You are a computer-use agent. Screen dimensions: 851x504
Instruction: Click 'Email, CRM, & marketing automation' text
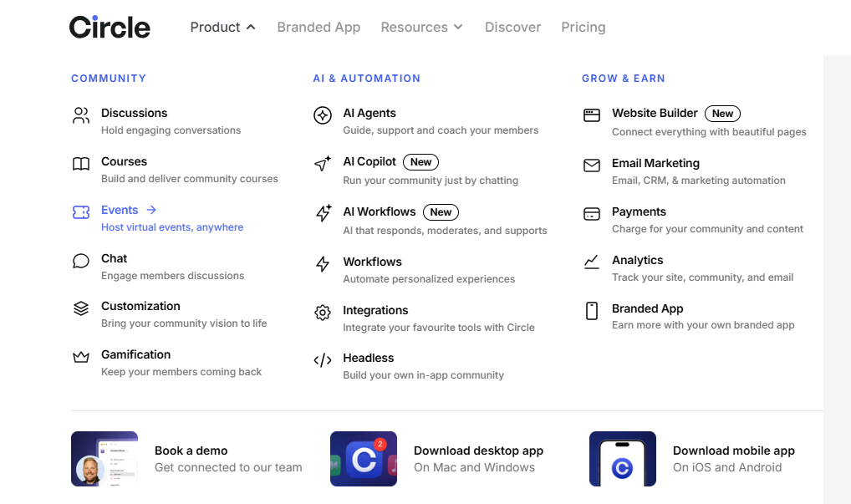(699, 180)
